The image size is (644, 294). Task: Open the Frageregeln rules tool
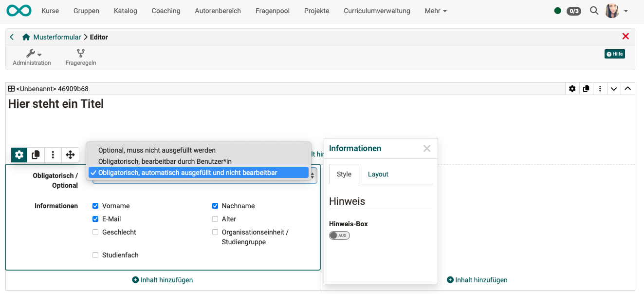click(80, 57)
